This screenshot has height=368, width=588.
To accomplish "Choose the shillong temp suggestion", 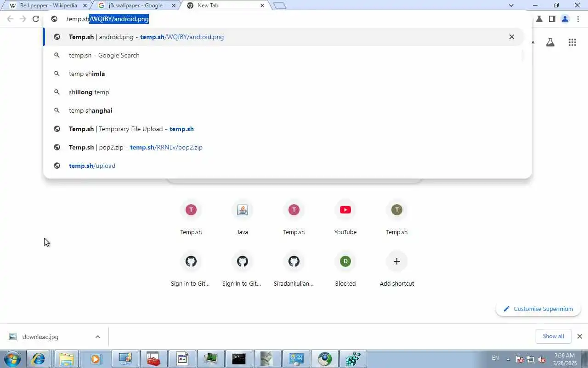I will pos(283,92).
